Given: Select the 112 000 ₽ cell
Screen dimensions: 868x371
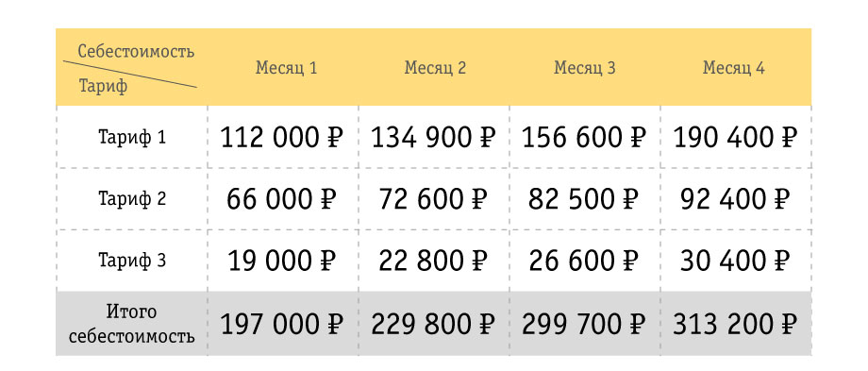Looking at the screenshot, I should [282, 137].
